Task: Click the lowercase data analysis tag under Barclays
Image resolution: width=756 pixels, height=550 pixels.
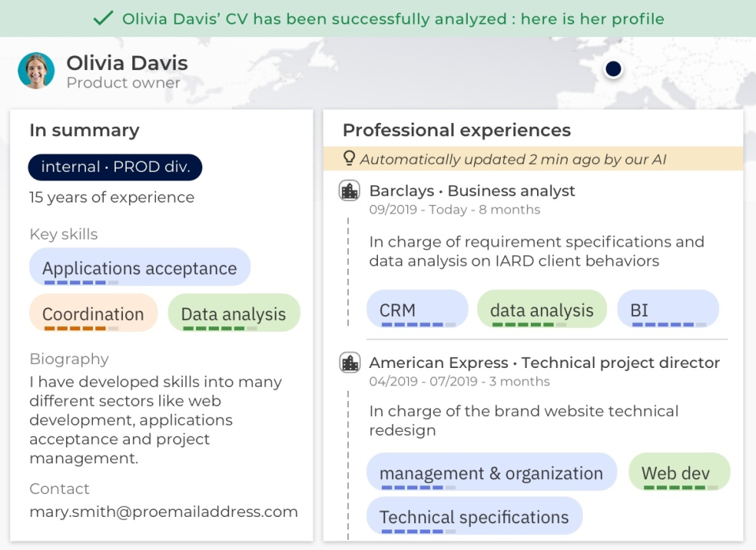Action: [x=542, y=310]
